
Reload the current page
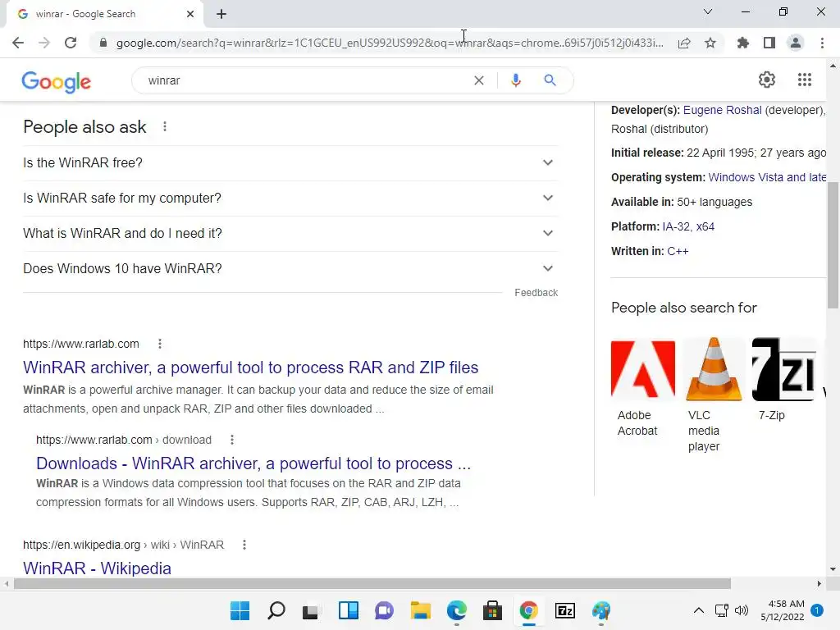click(71, 43)
